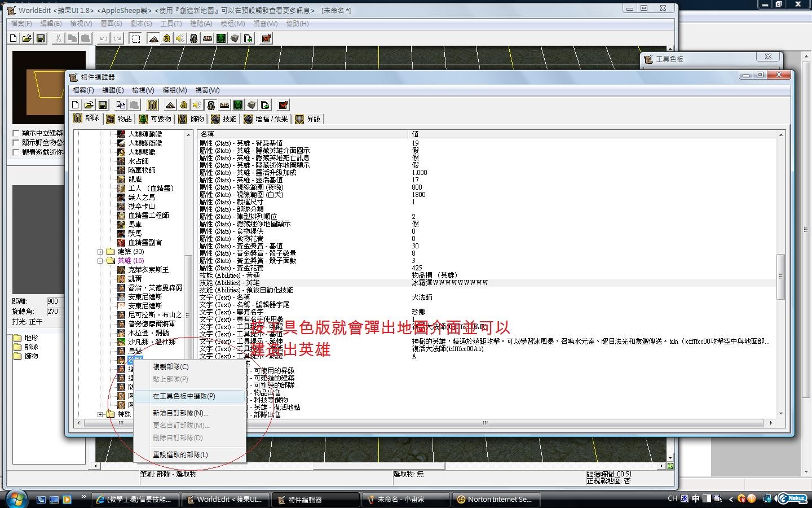
Task: Click AI editor icon in Object Editor toolbar
Action: (x=238, y=105)
